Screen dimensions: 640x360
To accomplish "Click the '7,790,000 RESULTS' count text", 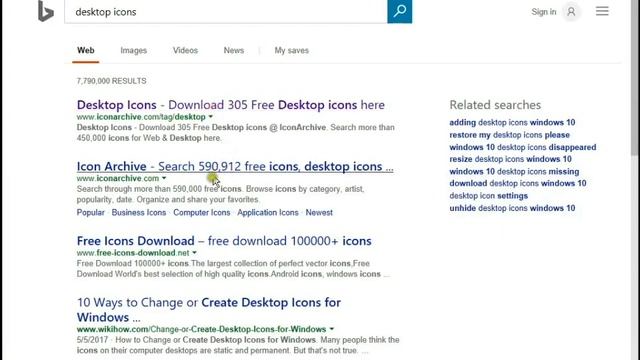I will (111, 81).
